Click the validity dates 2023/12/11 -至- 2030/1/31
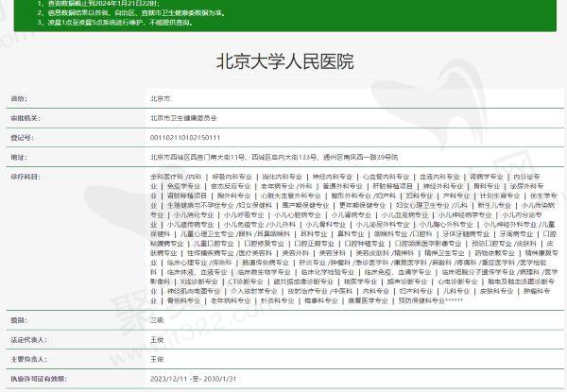The width and height of the screenshot is (567, 392). [193, 379]
